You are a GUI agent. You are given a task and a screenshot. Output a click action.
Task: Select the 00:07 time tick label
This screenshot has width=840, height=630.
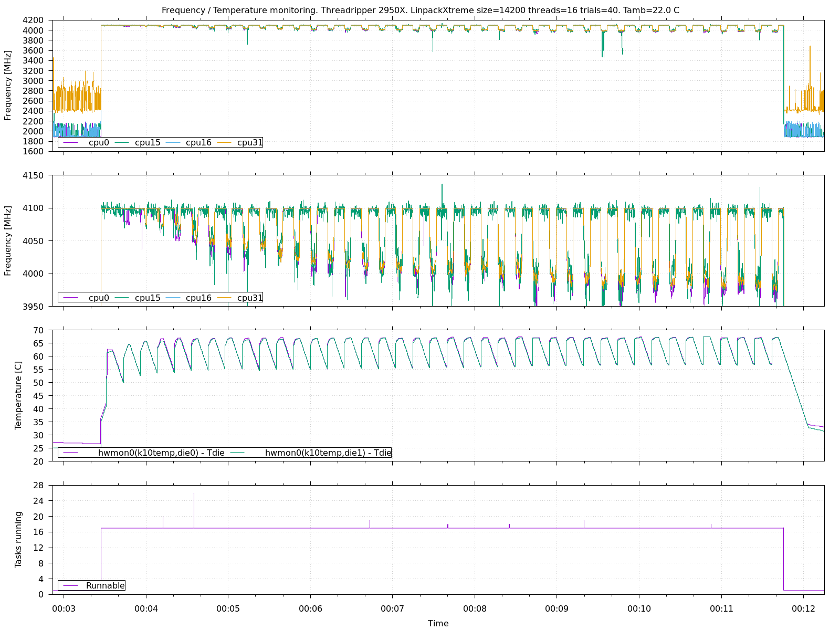(392, 608)
